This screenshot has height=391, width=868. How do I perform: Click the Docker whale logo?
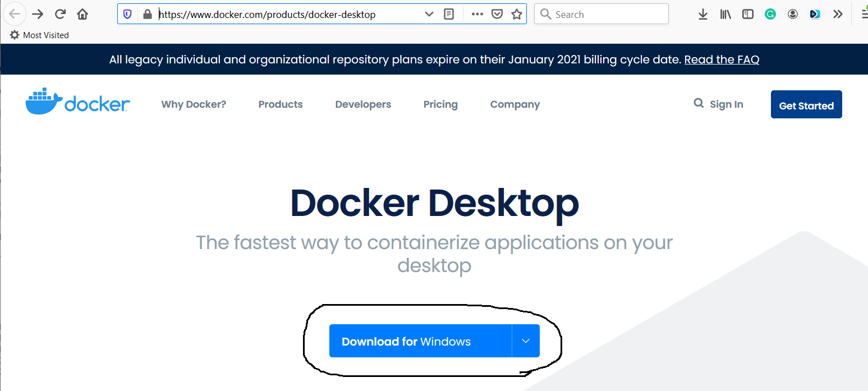77,102
